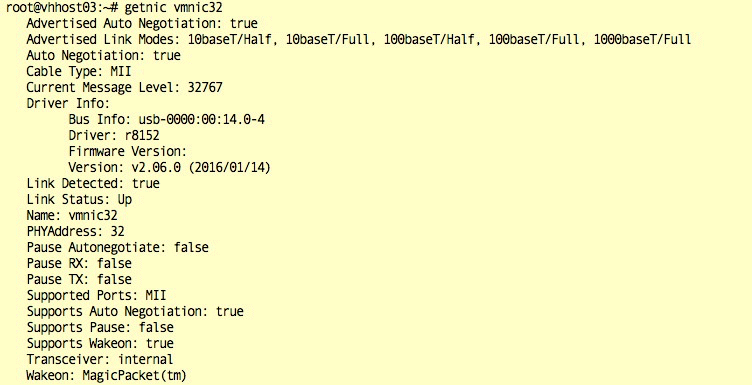Click the 10baseT/Half link mode text

coord(234,39)
